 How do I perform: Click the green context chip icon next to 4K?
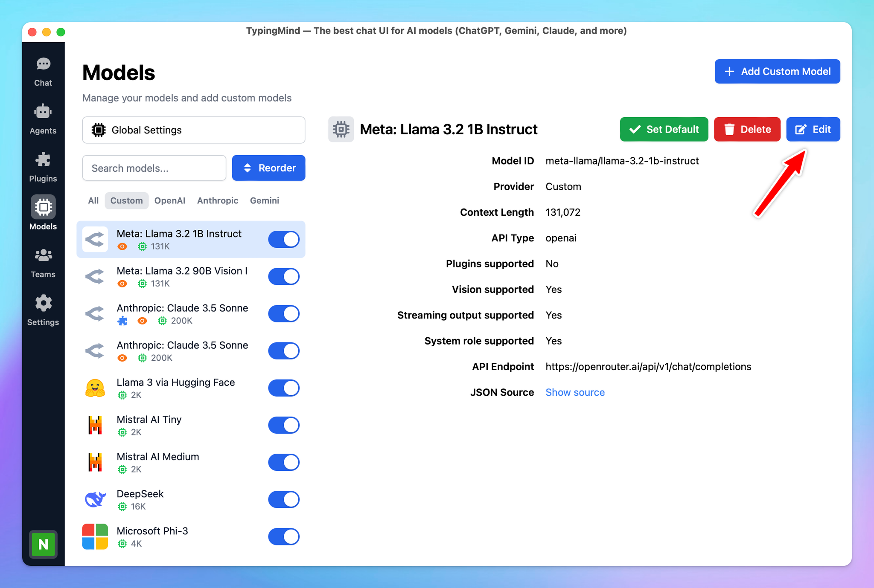point(122,543)
